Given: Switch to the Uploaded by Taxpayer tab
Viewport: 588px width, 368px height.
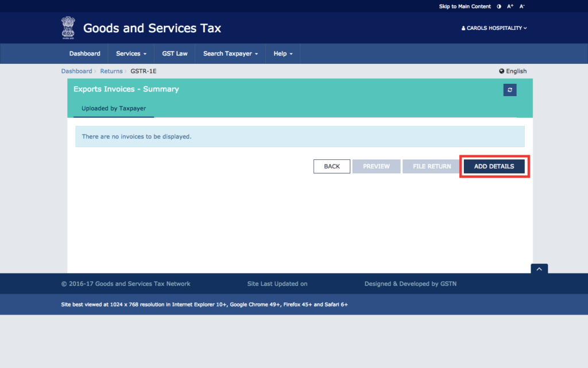Looking at the screenshot, I should coord(113,108).
